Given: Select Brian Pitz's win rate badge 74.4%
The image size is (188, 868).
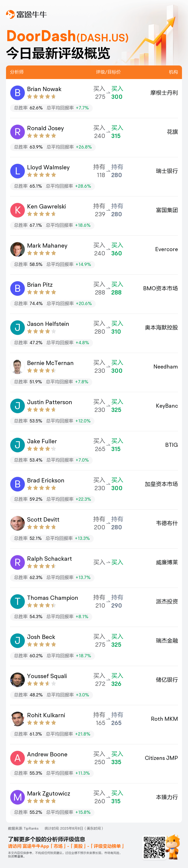Looking at the screenshot, I should coord(36,303).
